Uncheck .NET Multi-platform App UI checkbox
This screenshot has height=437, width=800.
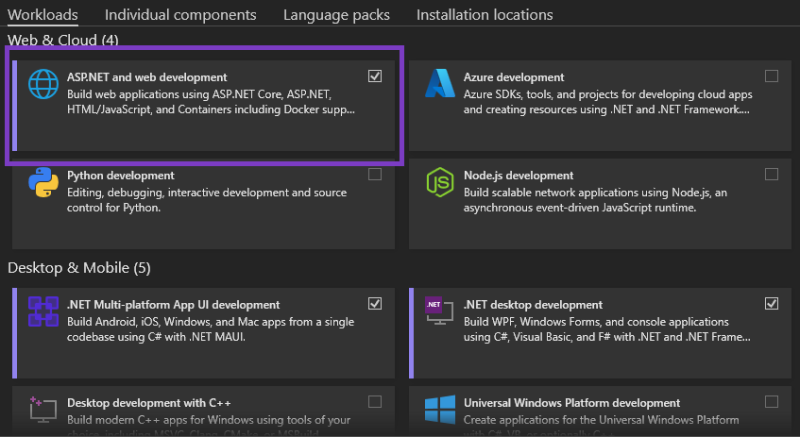point(375,303)
